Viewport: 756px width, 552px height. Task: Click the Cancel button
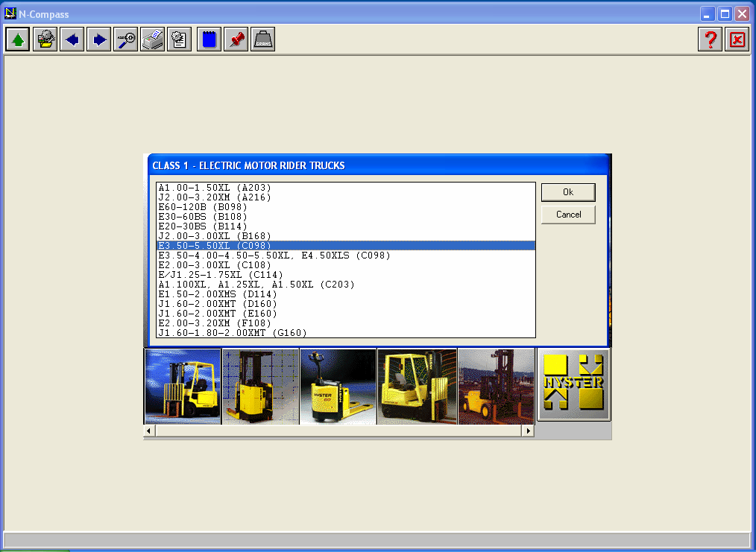tap(568, 215)
